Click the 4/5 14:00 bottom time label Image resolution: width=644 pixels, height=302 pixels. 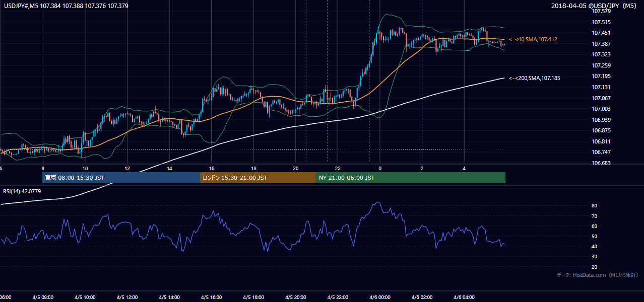(x=169, y=297)
